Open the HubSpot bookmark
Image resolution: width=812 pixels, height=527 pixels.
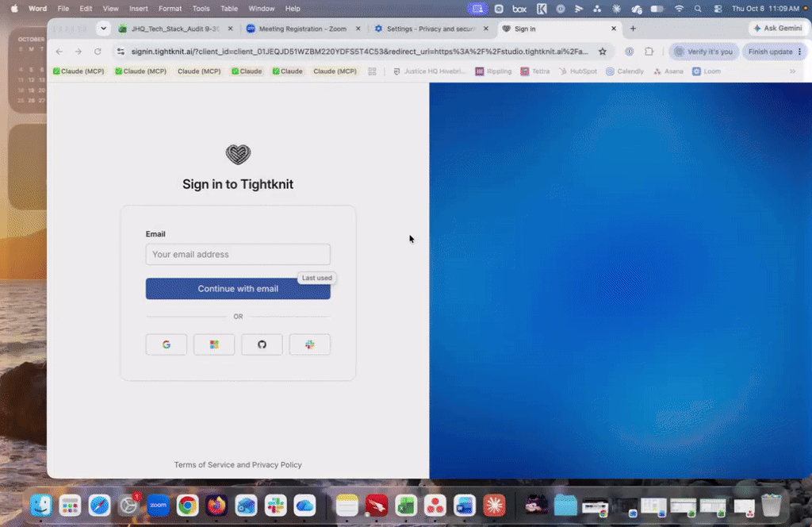[x=578, y=71]
